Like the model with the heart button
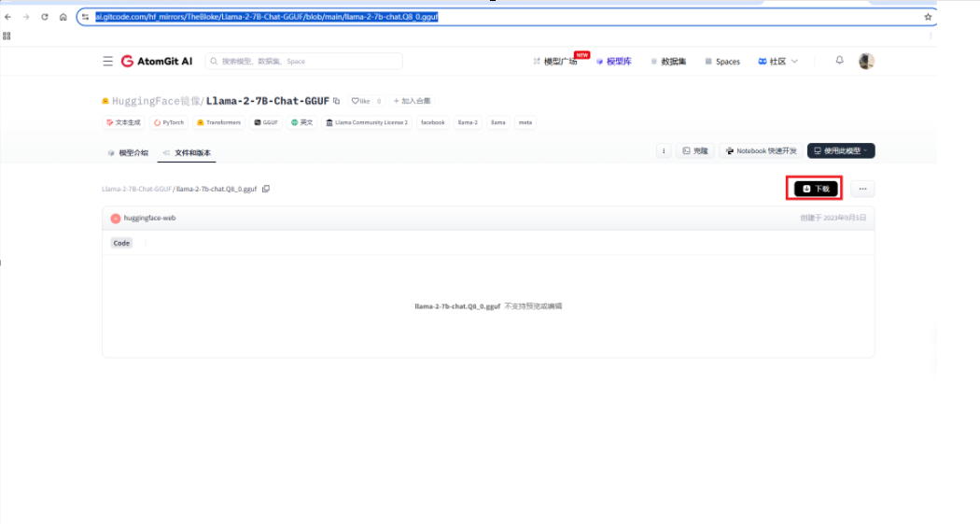 coord(360,101)
